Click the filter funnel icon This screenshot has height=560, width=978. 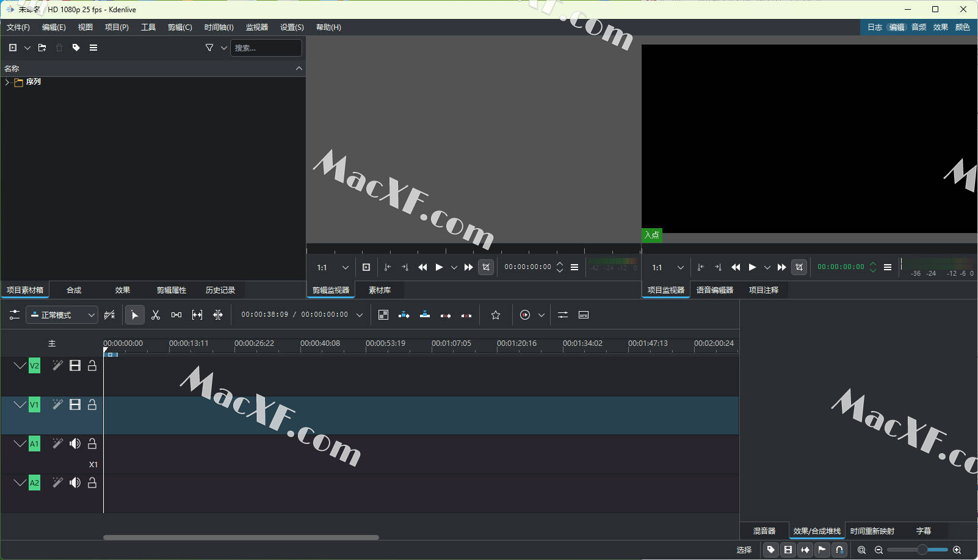209,48
